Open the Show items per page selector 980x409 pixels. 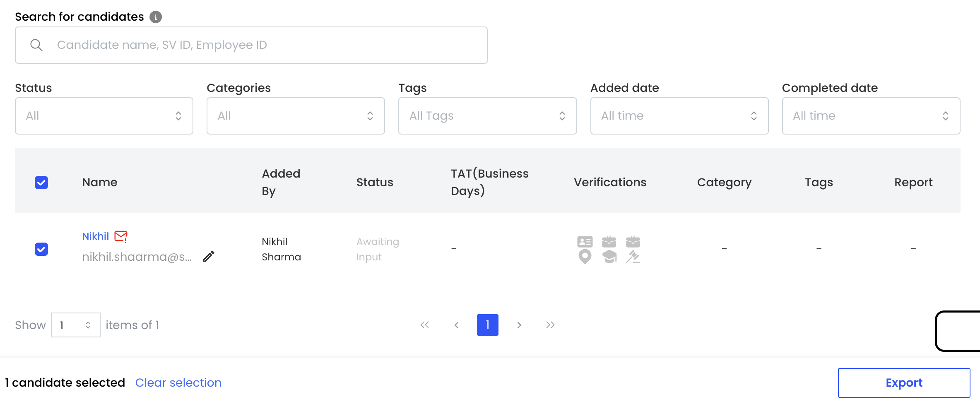[75, 325]
